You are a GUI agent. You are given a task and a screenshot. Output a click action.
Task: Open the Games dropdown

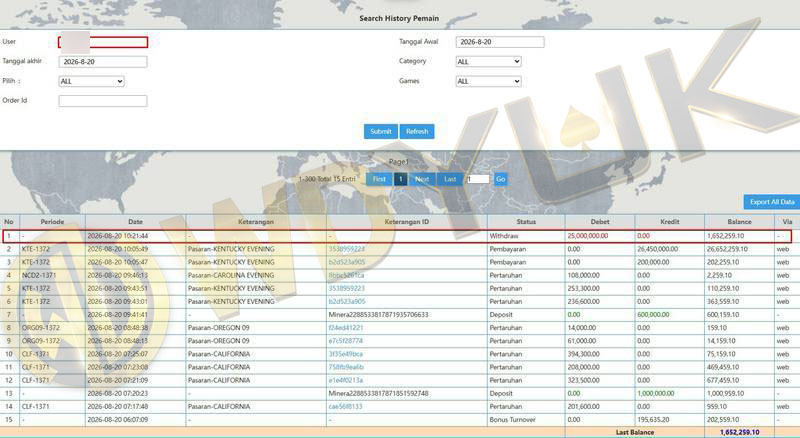(x=488, y=81)
